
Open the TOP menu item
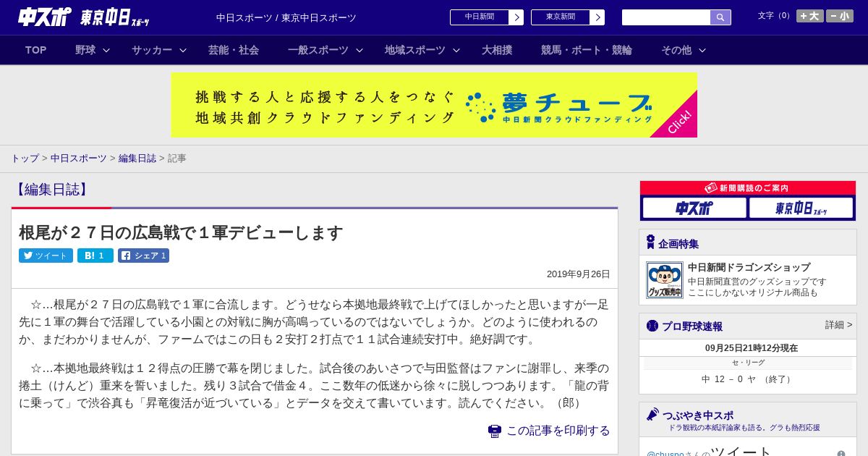pos(36,50)
